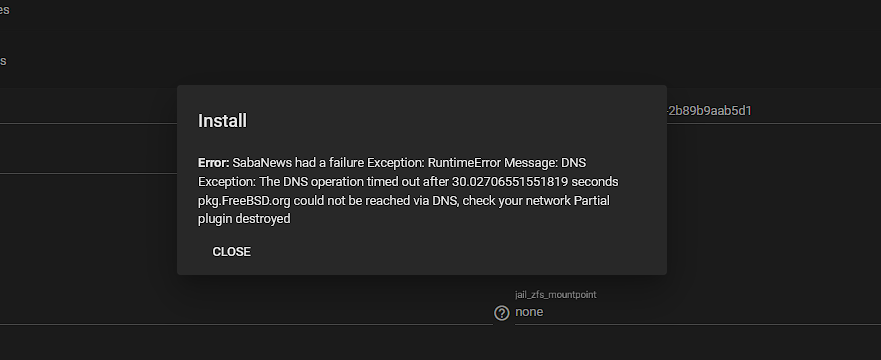Click the Install dialog heading
The width and height of the screenshot is (881, 360).
(x=222, y=121)
